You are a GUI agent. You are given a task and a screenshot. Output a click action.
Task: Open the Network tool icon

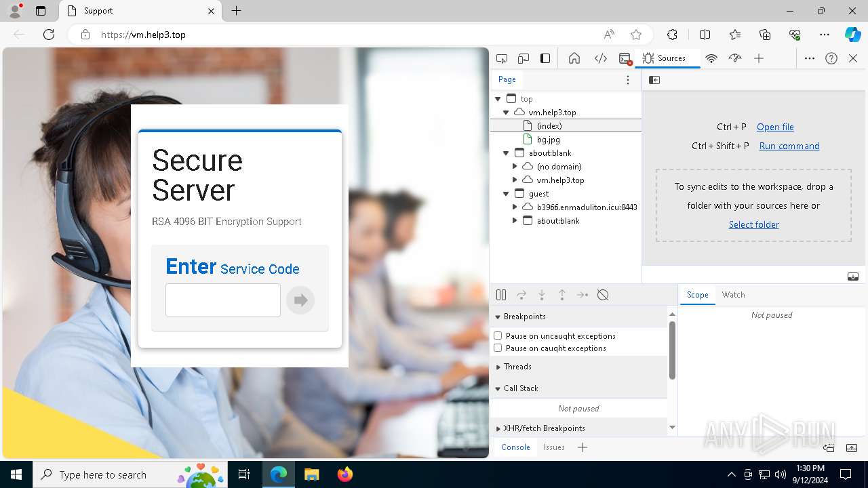click(x=711, y=58)
